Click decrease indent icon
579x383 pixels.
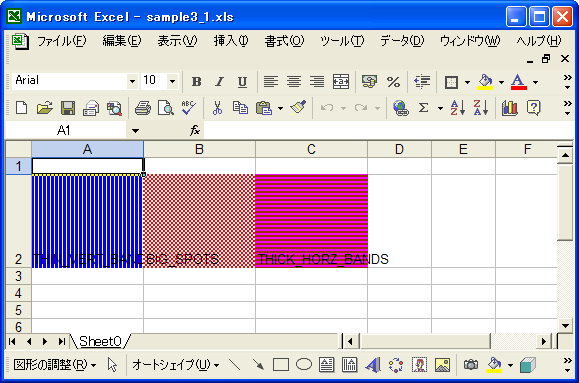pyautogui.click(x=422, y=82)
